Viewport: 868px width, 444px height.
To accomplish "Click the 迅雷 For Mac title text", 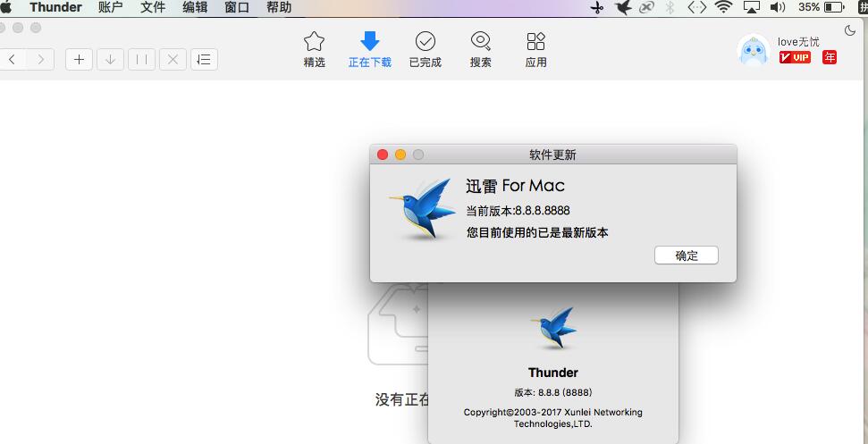I will pos(516,186).
